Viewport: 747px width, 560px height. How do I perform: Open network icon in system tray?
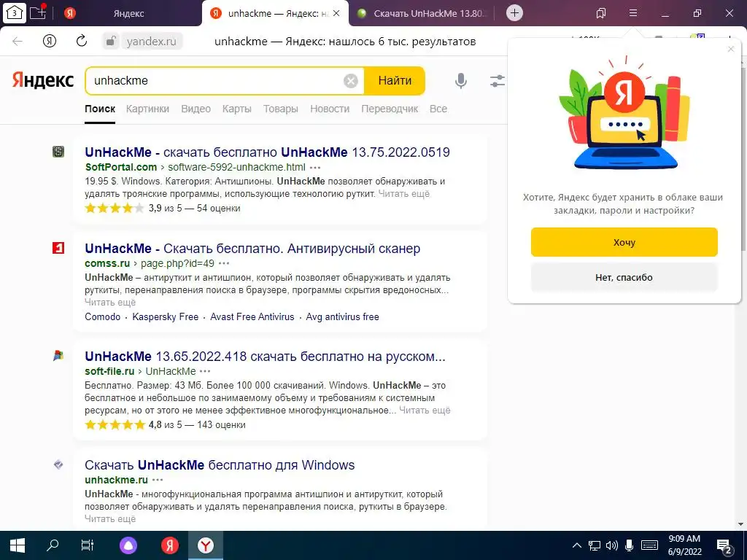594,545
